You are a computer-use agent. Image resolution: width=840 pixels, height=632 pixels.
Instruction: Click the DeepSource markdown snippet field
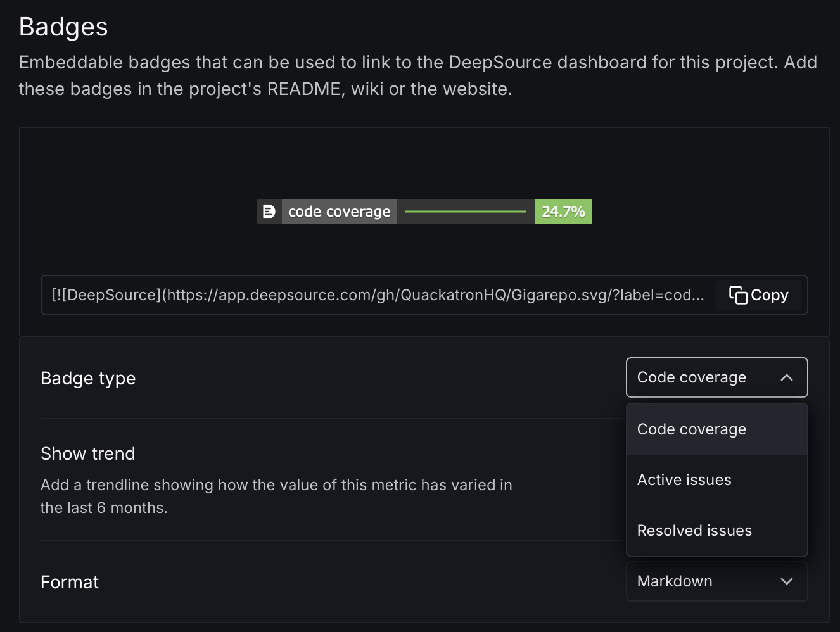click(x=378, y=295)
